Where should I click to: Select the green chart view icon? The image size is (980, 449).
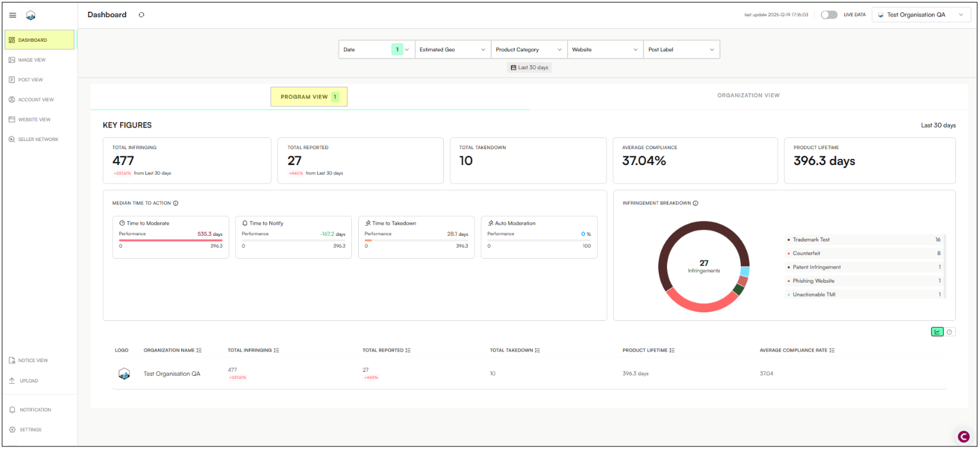(937, 332)
